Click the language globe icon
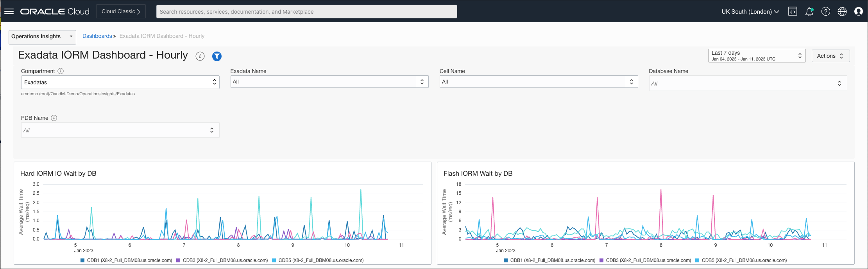Screen dimensions: 868x269 (842, 11)
